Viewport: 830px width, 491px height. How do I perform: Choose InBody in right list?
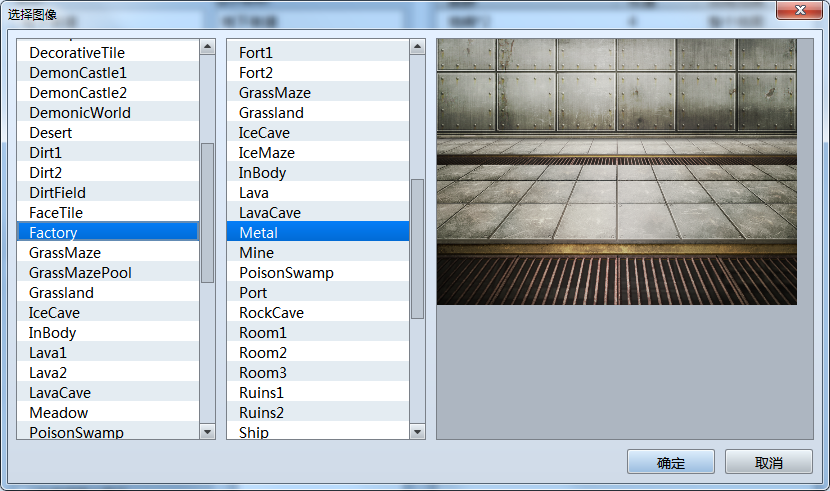[318, 173]
